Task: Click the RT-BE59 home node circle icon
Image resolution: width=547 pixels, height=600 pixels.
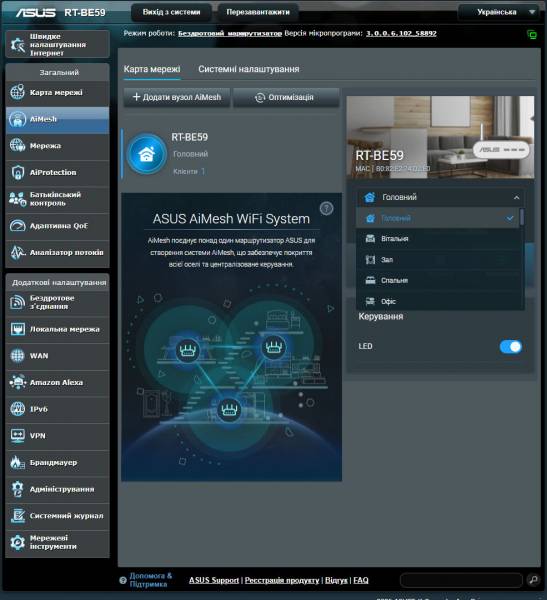Action: pos(147,154)
